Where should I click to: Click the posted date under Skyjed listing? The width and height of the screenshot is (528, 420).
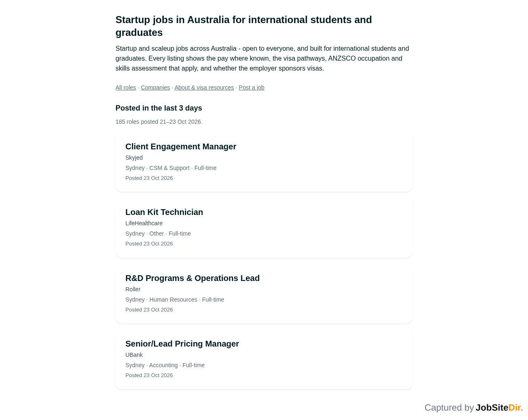tap(149, 178)
